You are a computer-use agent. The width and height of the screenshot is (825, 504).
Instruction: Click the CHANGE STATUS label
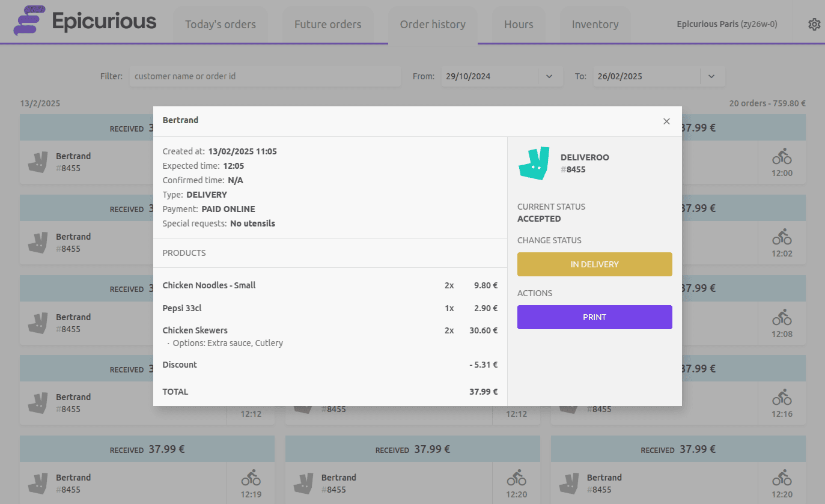549,240
